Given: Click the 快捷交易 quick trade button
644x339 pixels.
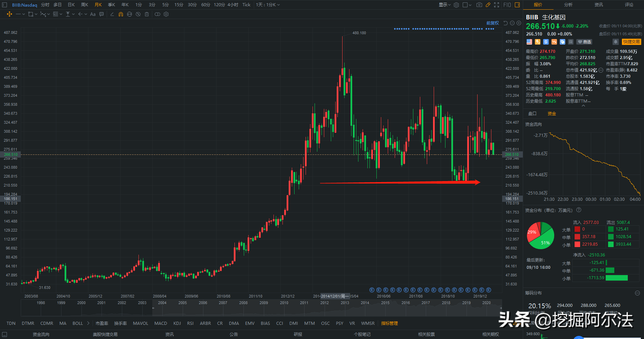Looking at the screenshot, I should tap(632, 42).
